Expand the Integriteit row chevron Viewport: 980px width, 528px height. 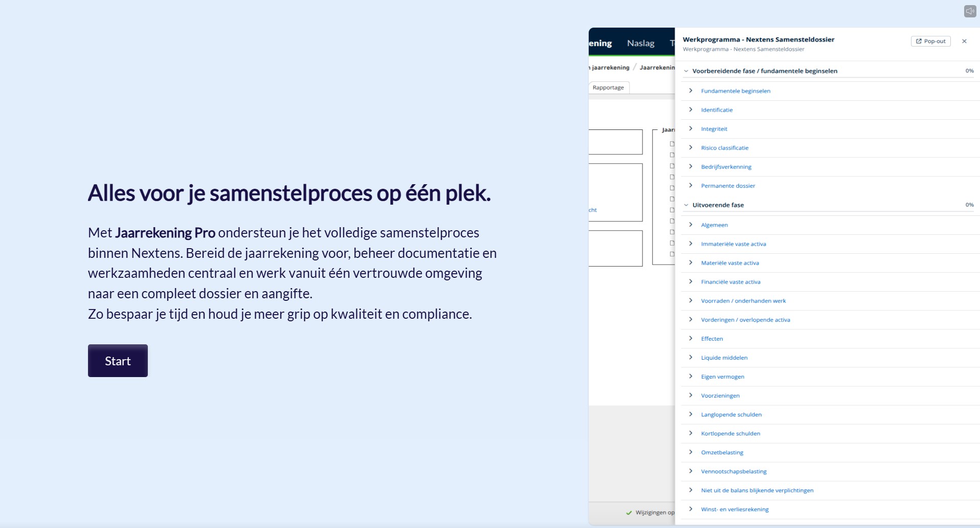[x=691, y=128]
